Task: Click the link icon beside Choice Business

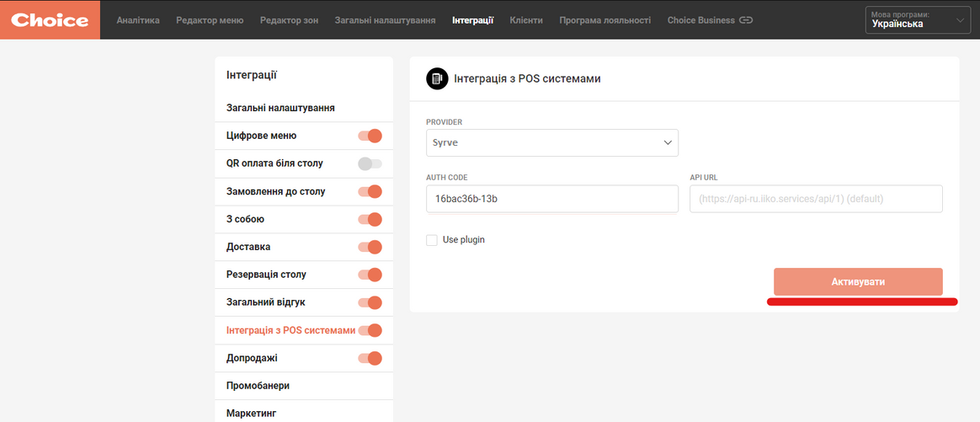Action: point(746,20)
